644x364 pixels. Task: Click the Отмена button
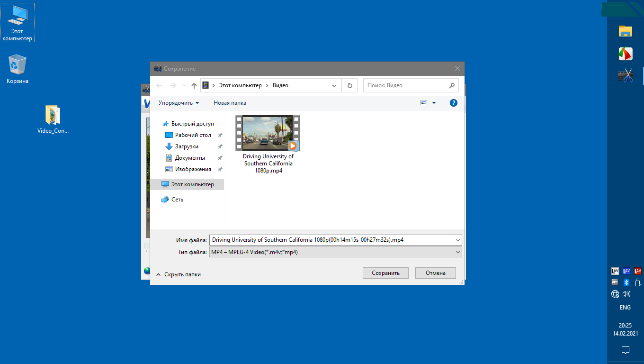(435, 273)
